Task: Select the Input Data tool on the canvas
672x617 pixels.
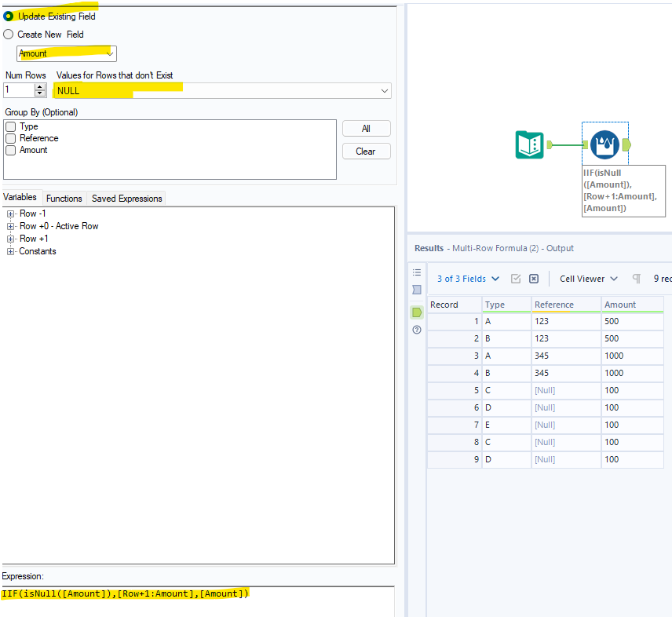Action: pyautogui.click(x=529, y=145)
